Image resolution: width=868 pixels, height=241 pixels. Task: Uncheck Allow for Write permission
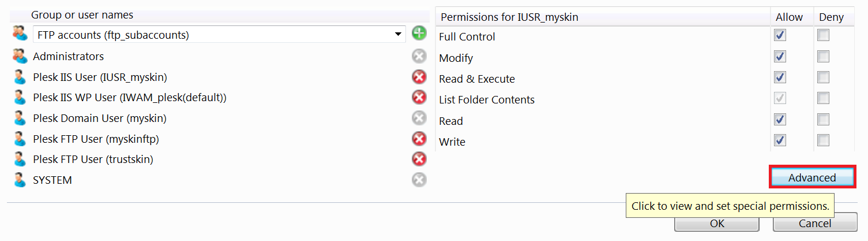pos(780,140)
